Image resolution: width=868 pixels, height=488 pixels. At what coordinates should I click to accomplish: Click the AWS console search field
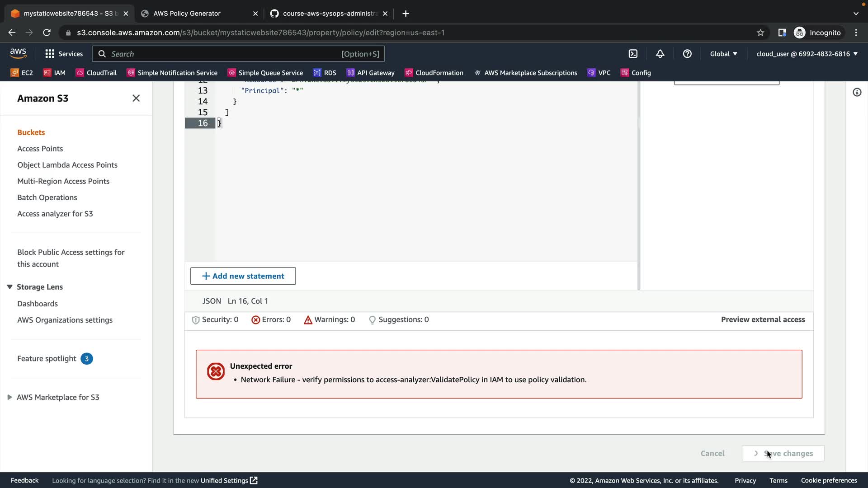[x=226, y=54]
